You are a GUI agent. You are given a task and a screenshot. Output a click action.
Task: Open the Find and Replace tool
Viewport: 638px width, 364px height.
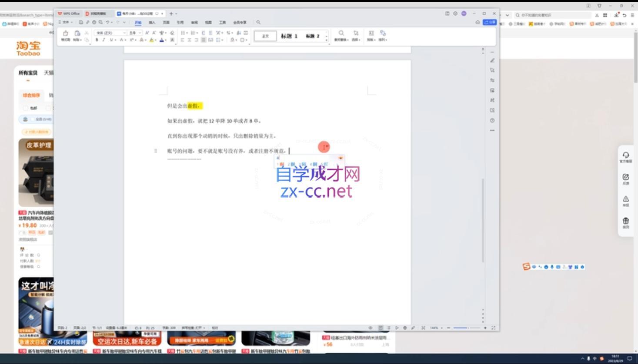[342, 36]
